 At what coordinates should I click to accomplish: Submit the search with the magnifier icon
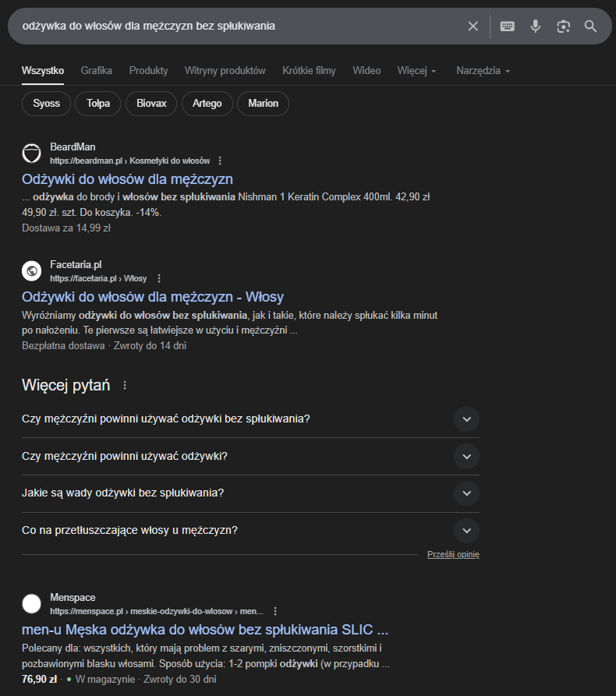pyautogui.click(x=590, y=26)
